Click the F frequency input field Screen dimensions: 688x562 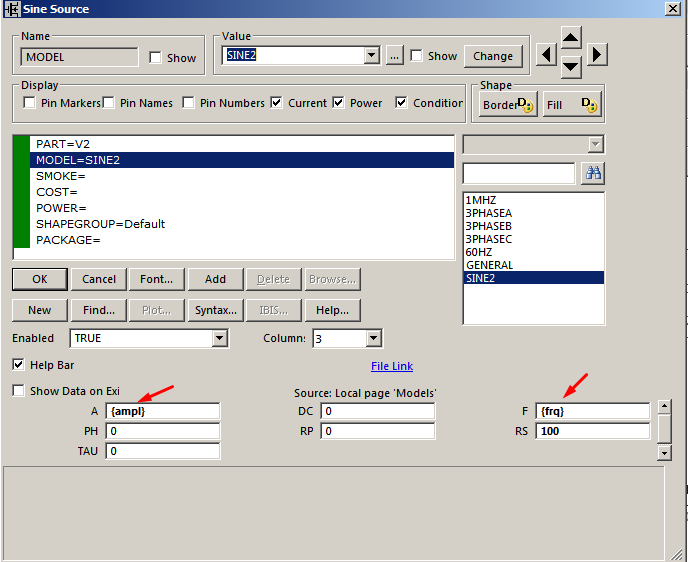pyautogui.click(x=593, y=411)
